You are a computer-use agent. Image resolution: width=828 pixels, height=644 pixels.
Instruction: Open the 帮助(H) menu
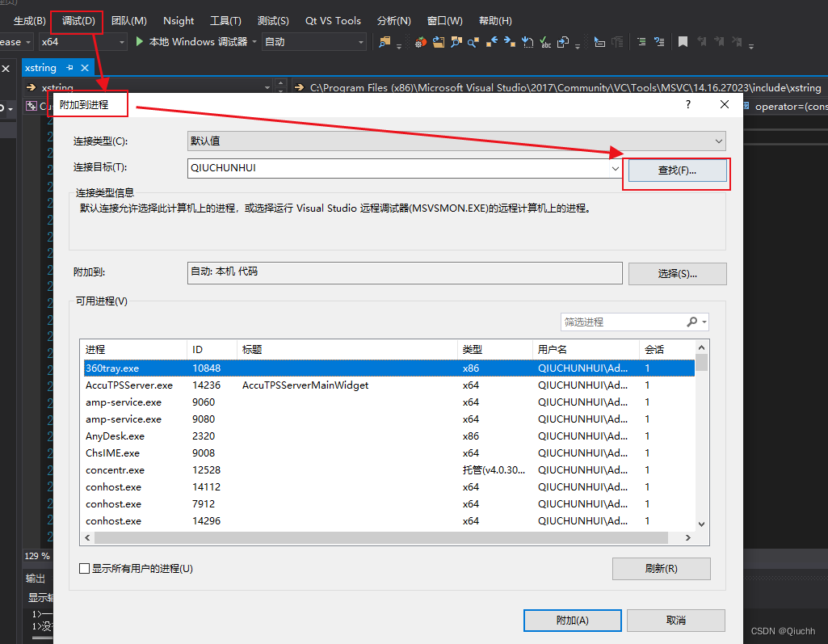point(495,20)
